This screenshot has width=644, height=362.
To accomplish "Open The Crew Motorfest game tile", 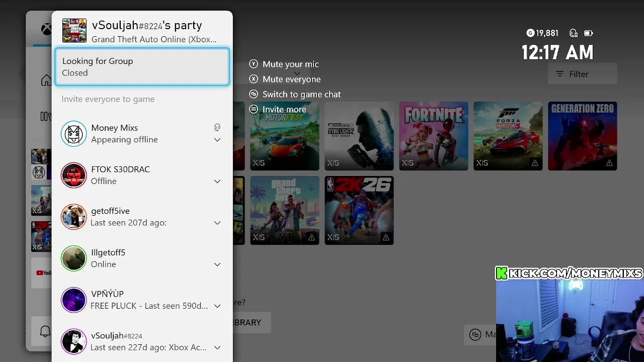I will 284,136.
